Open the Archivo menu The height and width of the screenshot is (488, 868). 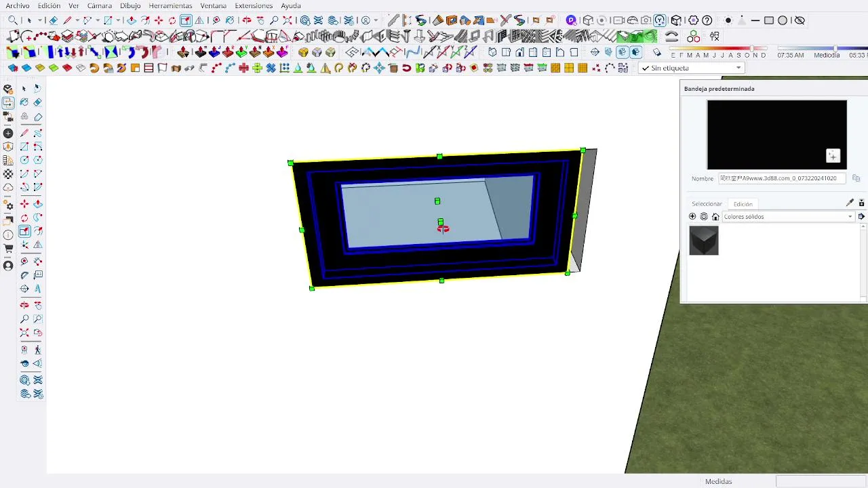[18, 5]
